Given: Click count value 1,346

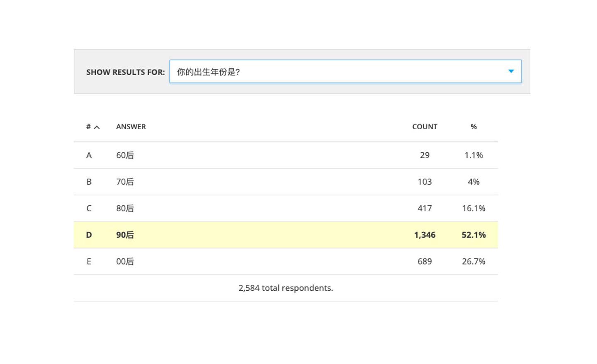Looking at the screenshot, I should [425, 235].
